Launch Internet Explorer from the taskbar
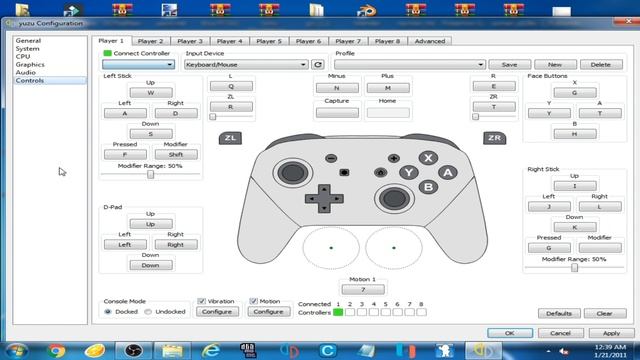This screenshot has height=360, width=640. click(x=211, y=351)
